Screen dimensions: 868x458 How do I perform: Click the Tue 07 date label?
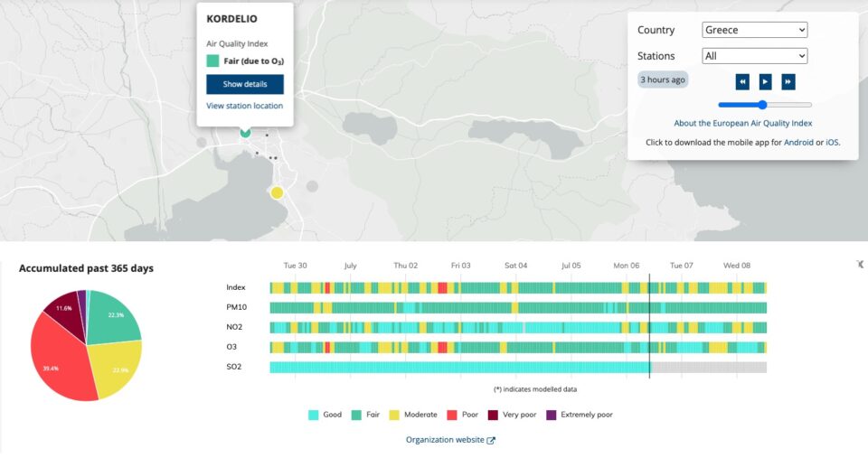pos(682,266)
